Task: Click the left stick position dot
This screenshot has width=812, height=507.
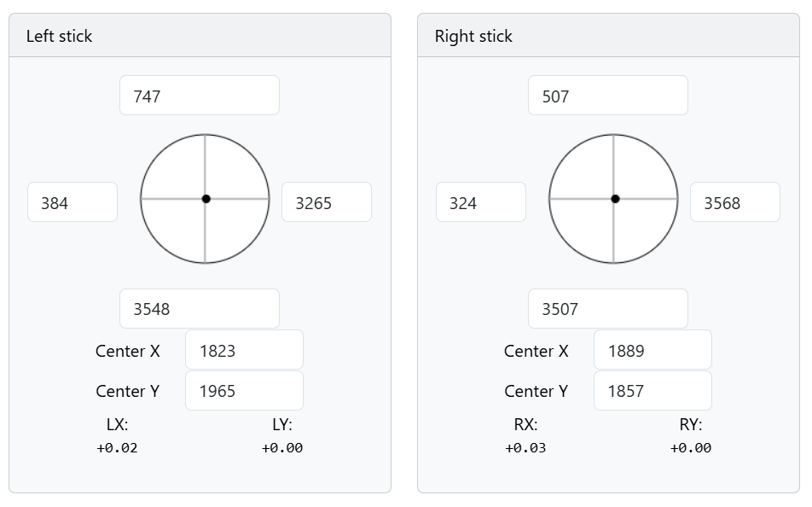Action: pyautogui.click(x=206, y=199)
